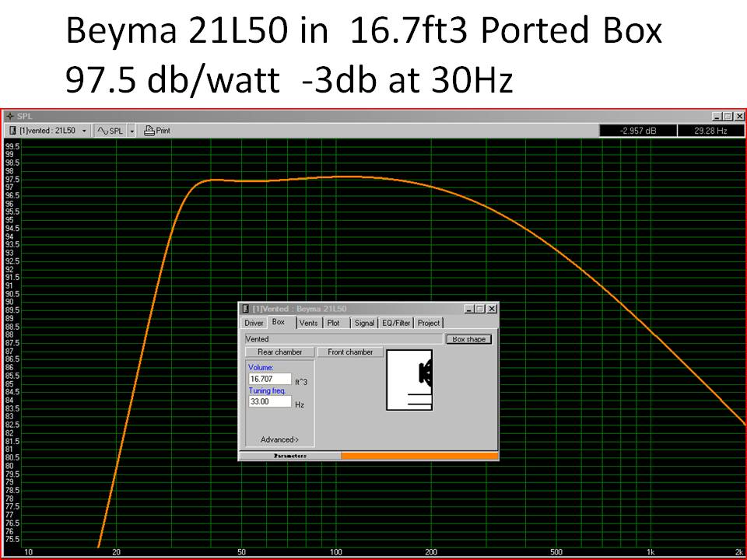747x560 pixels.
Task: Close the Vented : Beyma 21L50 dialog
Action: 492,309
